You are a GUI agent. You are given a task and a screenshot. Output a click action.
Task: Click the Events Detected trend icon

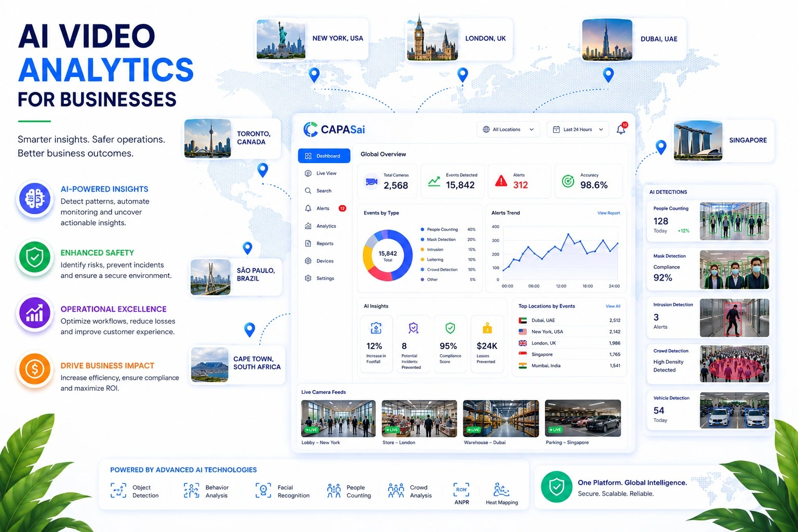tap(434, 182)
